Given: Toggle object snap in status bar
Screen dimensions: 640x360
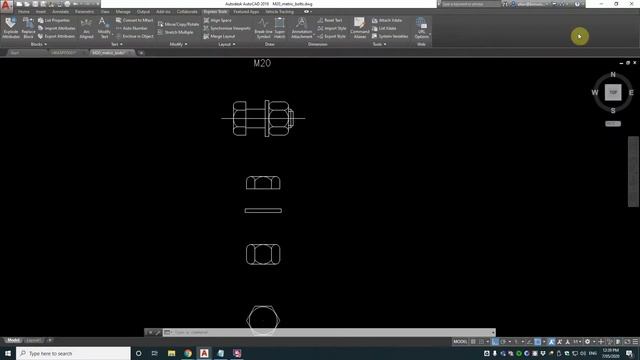Looking at the screenshot, I should coord(538,342).
